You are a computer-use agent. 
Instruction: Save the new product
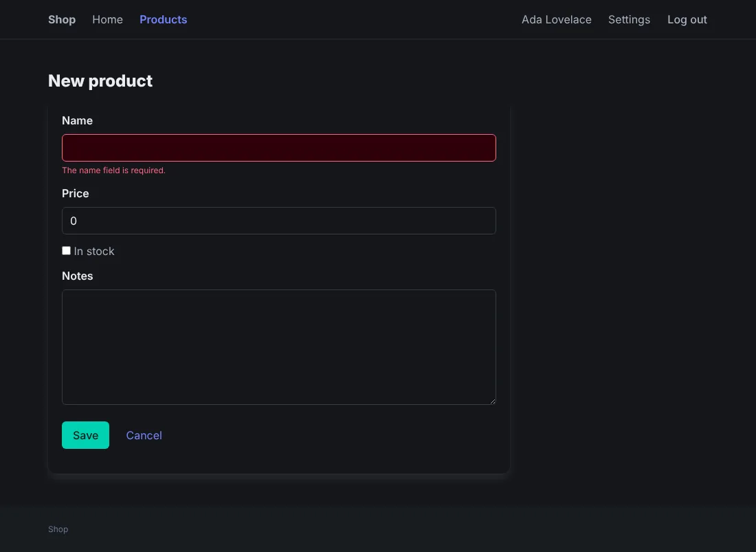pos(85,435)
